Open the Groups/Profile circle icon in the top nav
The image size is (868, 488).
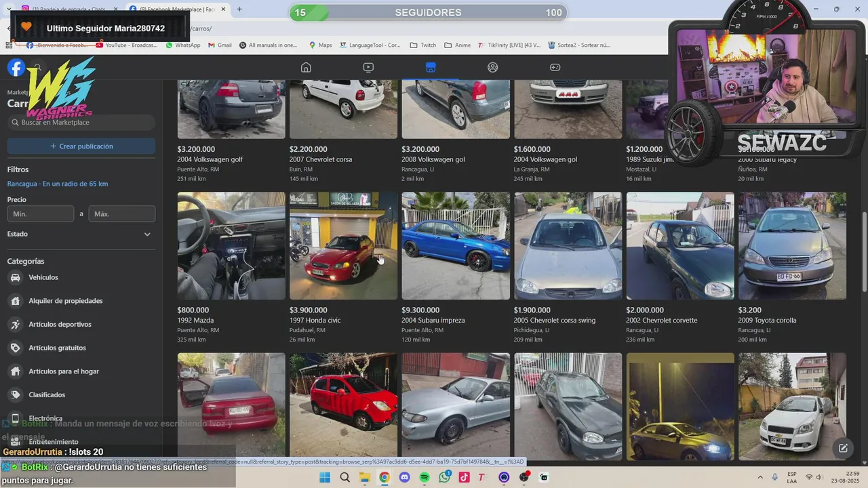[493, 67]
